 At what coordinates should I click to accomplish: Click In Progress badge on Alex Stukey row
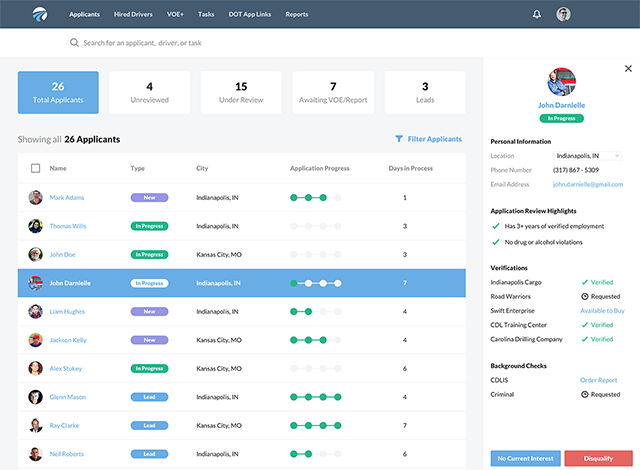149,368
